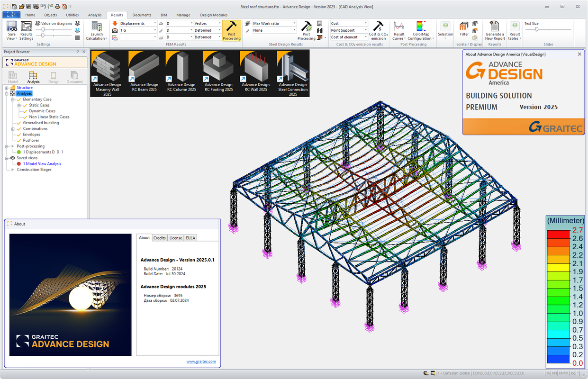Toggle the checkmark on Static Cases
The width and height of the screenshot is (588, 379).
[x=25, y=105]
